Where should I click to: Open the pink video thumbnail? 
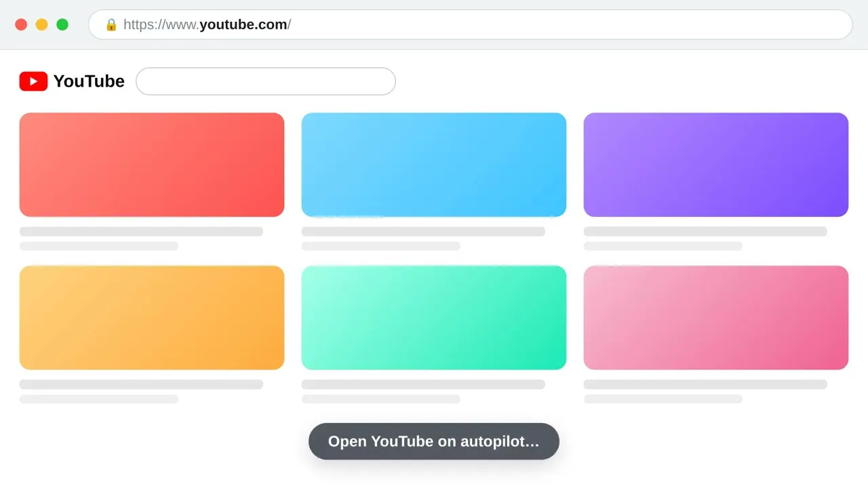tap(716, 318)
